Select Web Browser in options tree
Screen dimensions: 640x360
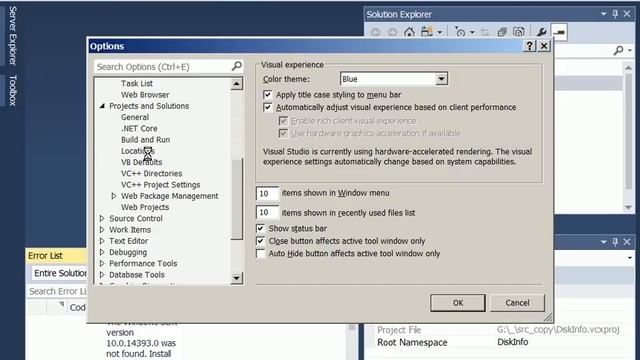(145, 95)
